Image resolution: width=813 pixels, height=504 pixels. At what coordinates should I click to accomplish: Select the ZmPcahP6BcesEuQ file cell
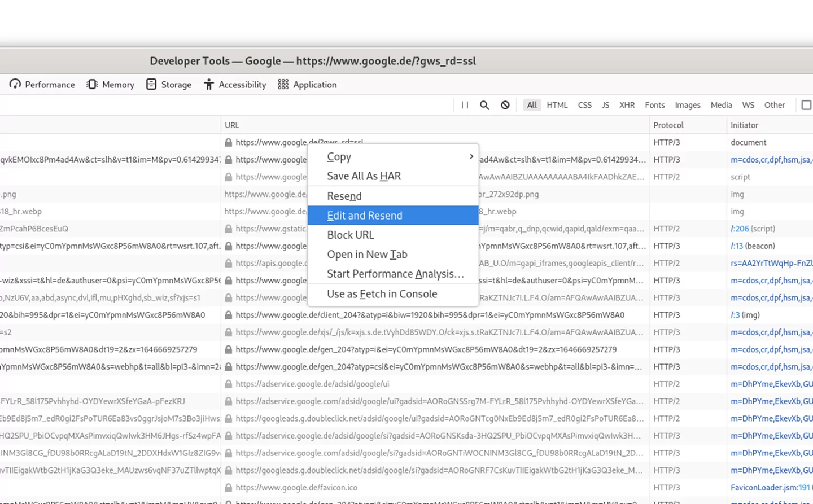tap(110, 229)
